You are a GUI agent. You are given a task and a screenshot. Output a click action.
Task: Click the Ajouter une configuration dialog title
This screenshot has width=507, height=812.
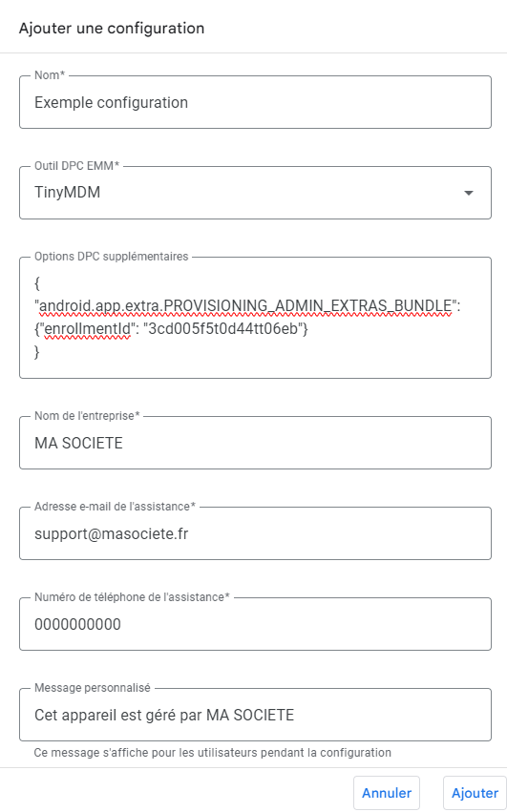click(x=112, y=28)
